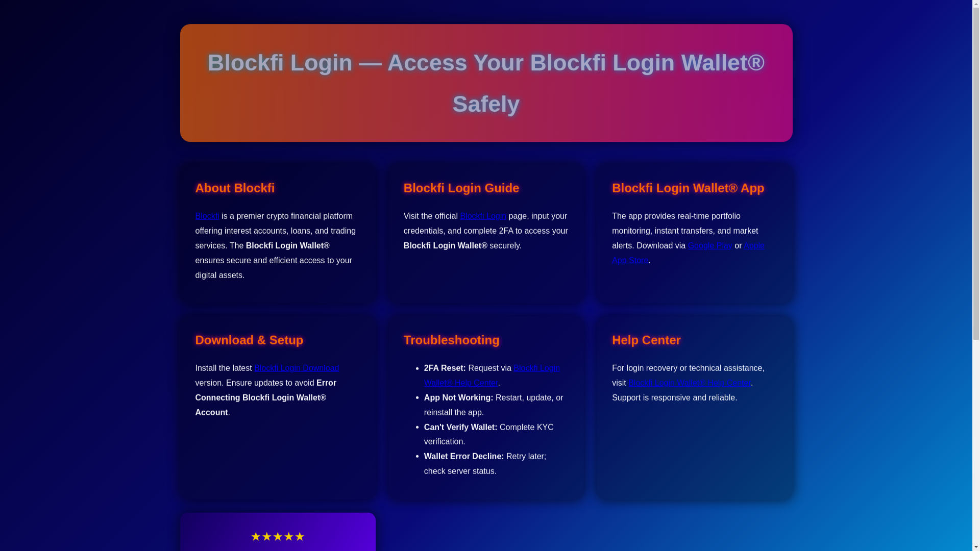Click the Blockfi Login Wallet® App heading
This screenshot has height=551, width=980.
(x=688, y=188)
